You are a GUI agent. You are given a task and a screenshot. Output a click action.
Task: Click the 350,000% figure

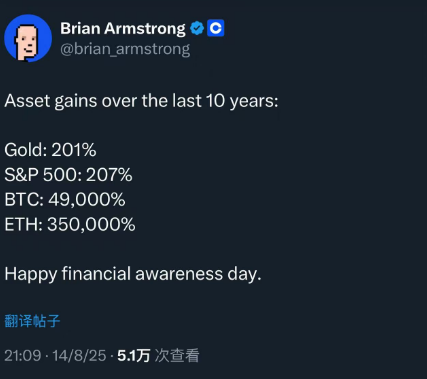click(91, 224)
